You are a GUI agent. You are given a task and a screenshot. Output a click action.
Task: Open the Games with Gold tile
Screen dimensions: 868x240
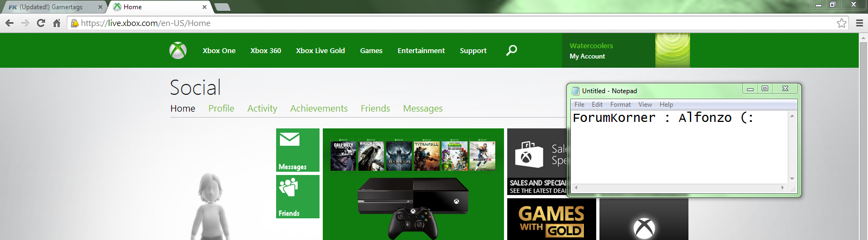click(552, 219)
